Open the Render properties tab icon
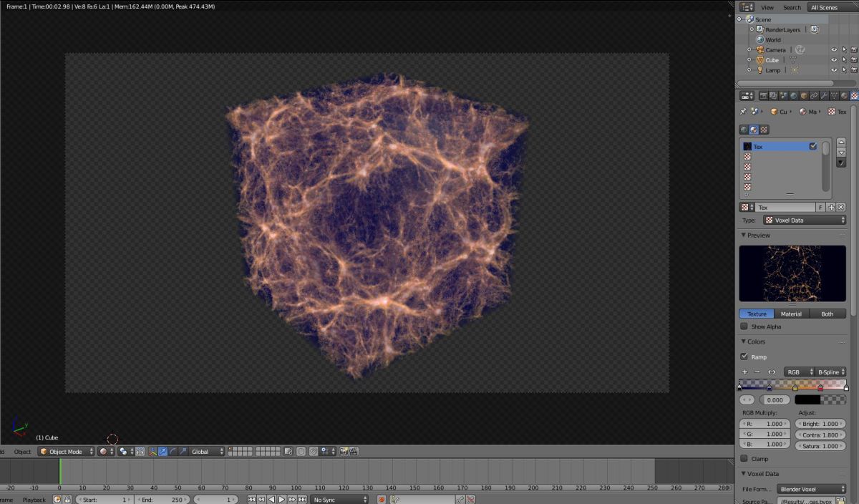 [764, 95]
